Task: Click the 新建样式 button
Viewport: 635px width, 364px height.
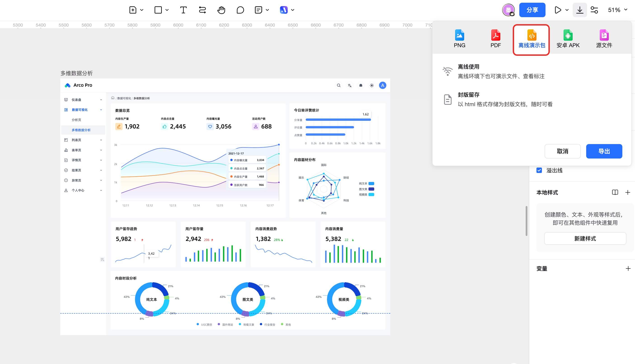Action: click(x=585, y=238)
